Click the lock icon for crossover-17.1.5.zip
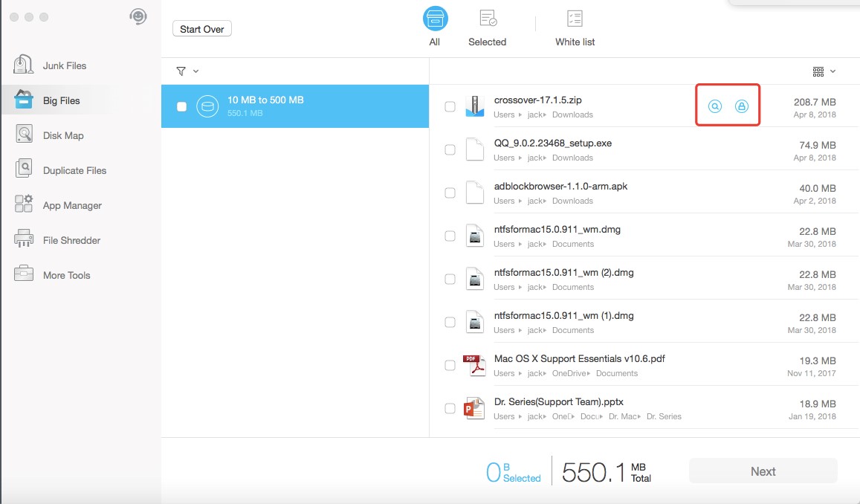The width and height of the screenshot is (860, 504). click(x=741, y=106)
